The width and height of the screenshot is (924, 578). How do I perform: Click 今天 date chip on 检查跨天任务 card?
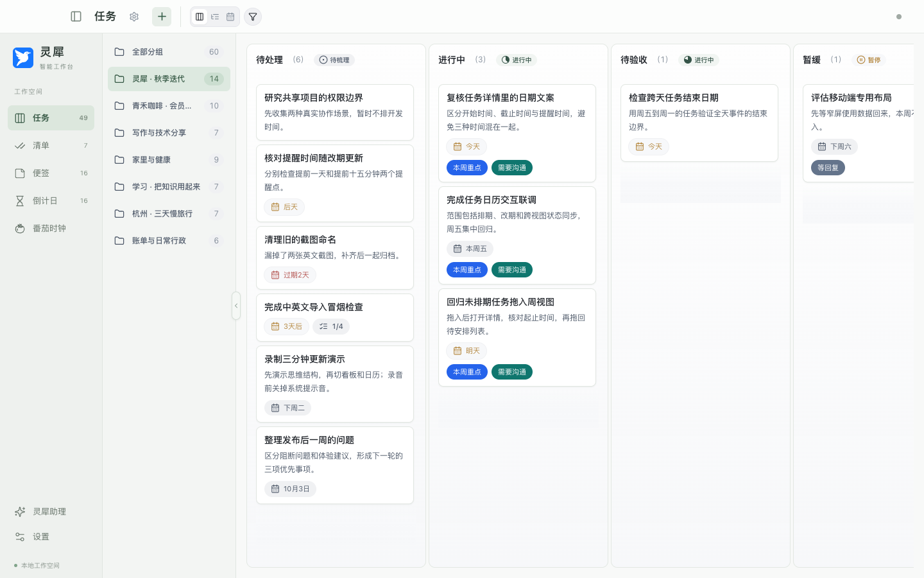click(x=649, y=146)
